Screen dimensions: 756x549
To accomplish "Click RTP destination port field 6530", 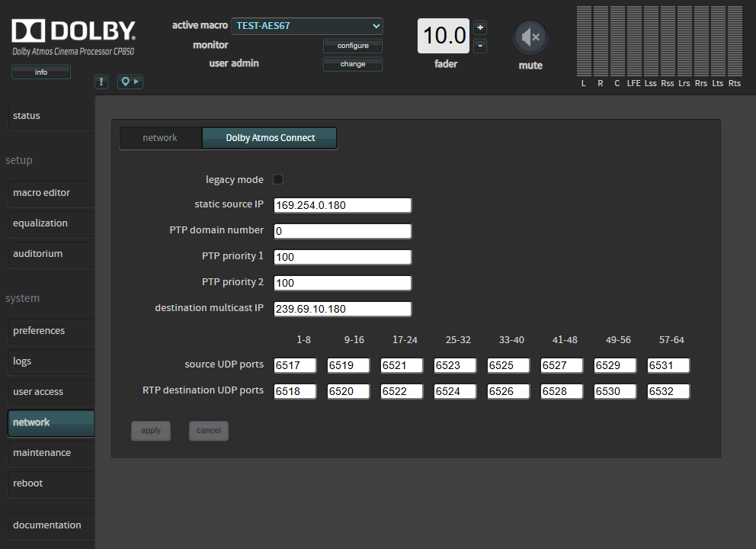I will [x=615, y=391].
